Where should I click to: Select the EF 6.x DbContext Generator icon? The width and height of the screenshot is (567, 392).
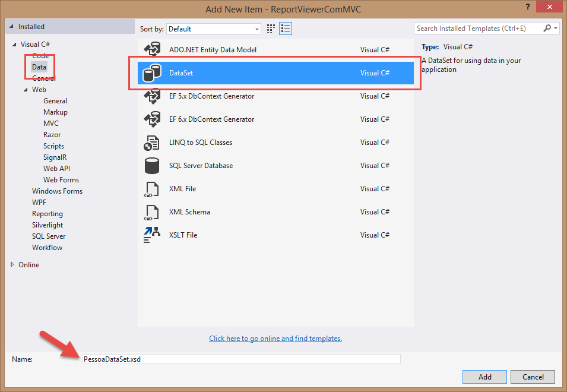click(152, 119)
